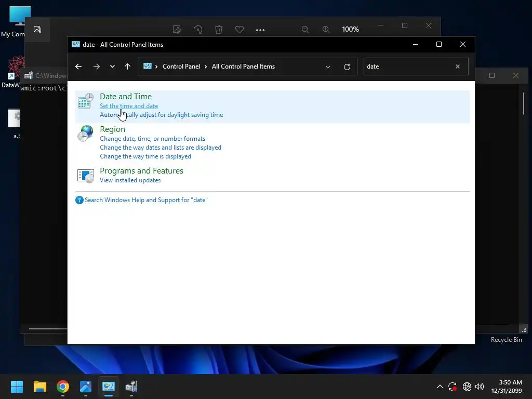532x399 pixels.
Task: Open the address bar history dropdown
Action: click(x=327, y=67)
